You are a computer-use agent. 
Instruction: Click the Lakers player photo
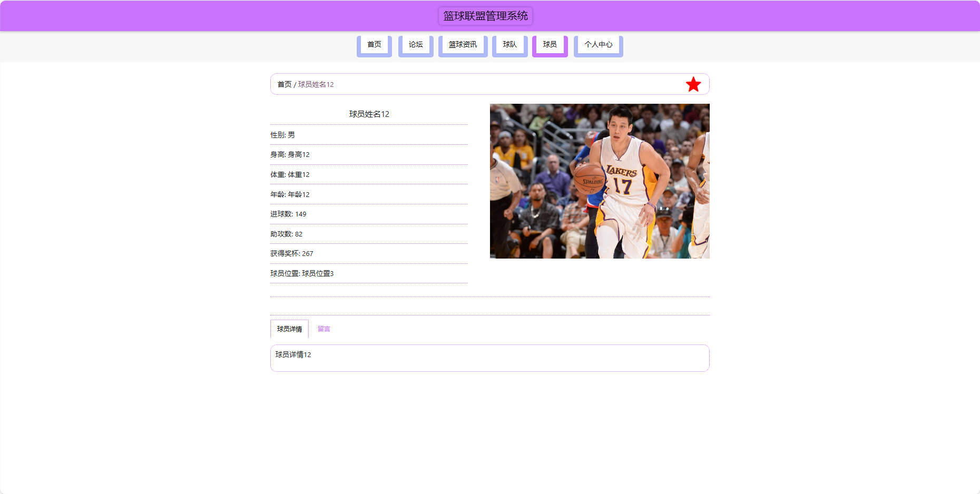click(600, 181)
